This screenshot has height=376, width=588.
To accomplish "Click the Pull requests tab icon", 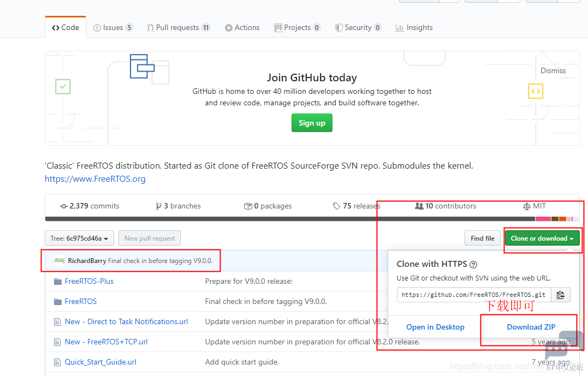I will point(150,28).
